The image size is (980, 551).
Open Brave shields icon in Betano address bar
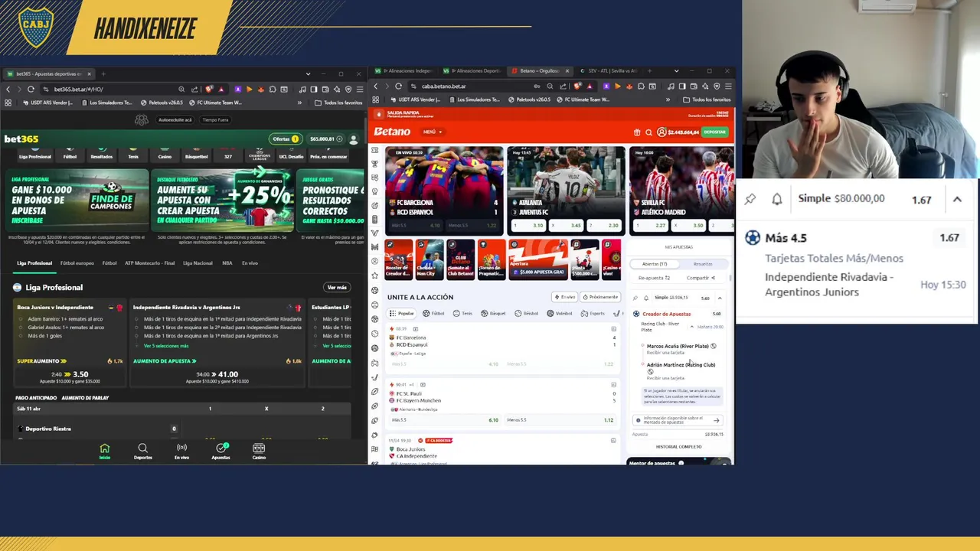pos(577,86)
